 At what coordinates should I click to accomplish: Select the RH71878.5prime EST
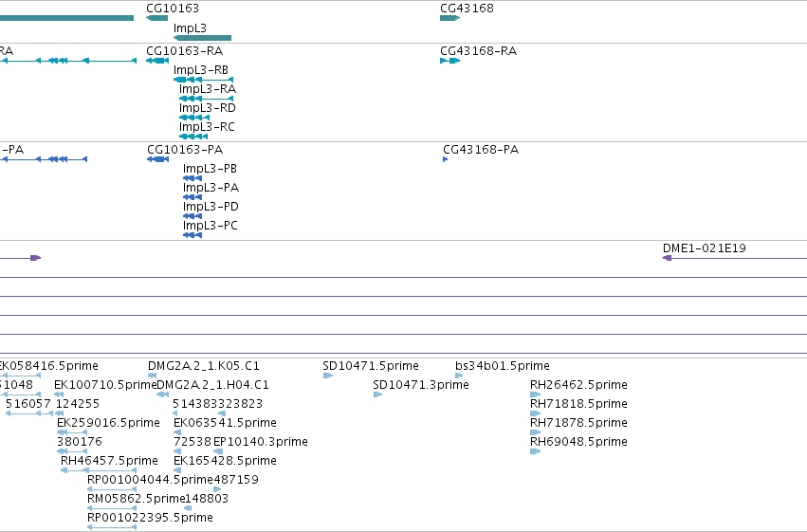pos(535,433)
